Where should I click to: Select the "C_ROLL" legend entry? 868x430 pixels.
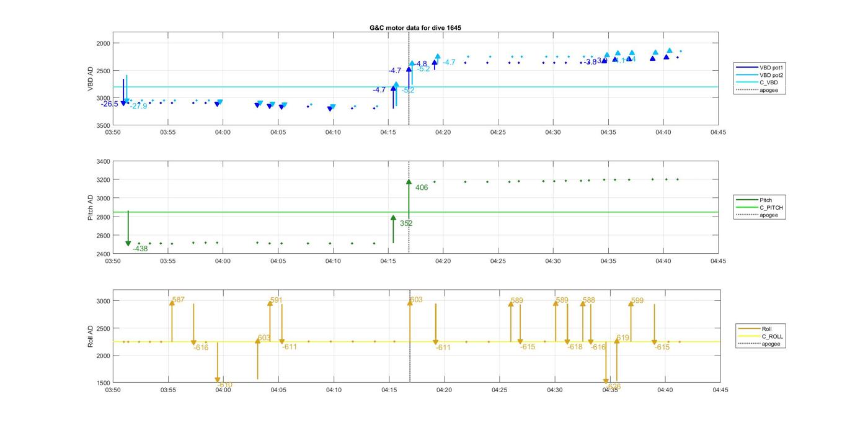point(760,336)
